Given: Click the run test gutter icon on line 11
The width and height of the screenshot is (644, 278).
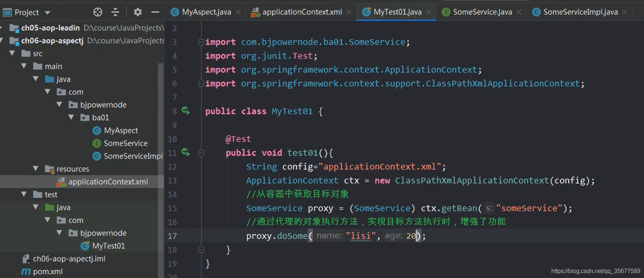Looking at the screenshot, I should click(x=186, y=152).
